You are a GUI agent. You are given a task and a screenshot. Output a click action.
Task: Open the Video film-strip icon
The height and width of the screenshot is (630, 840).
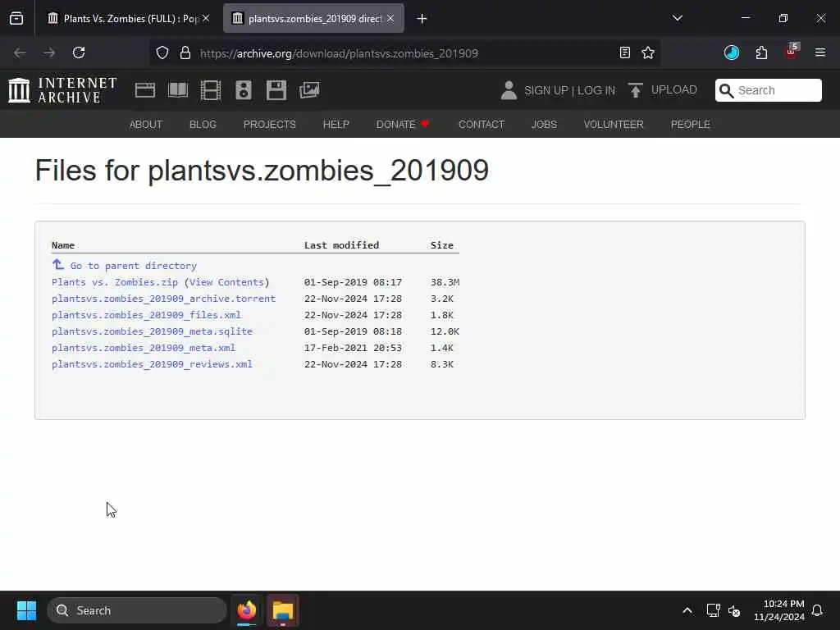211,90
